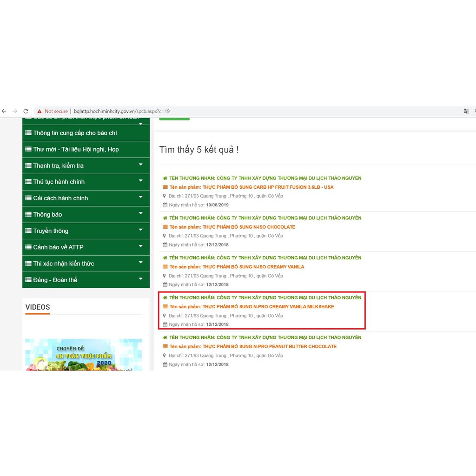The image size is (476, 476).
Task: Open merchant link above N-ISO CHOCOLATE
Action: [265, 218]
